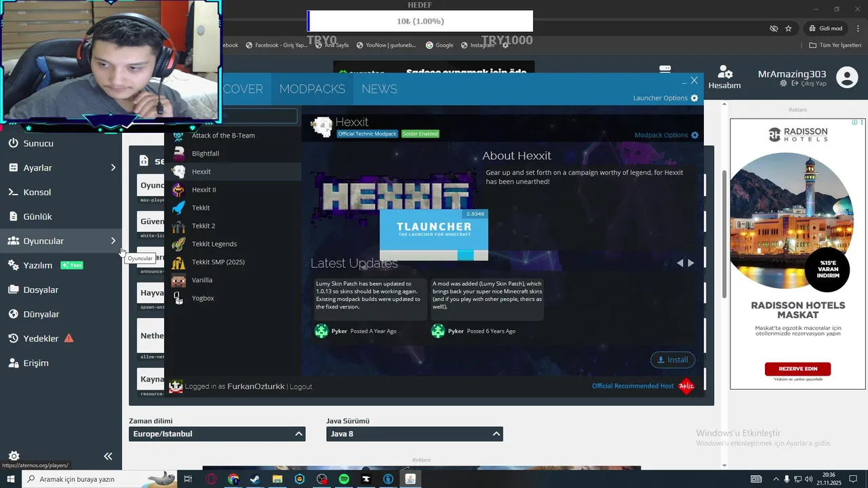The image size is (868, 488).
Task: Click the modpack search field
Action: coord(260,117)
